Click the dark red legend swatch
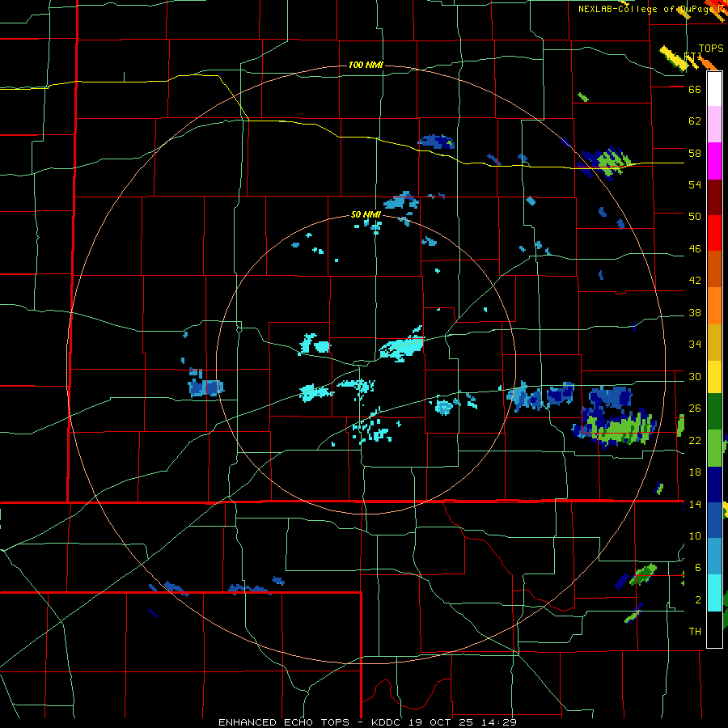728x728 pixels. (x=714, y=197)
